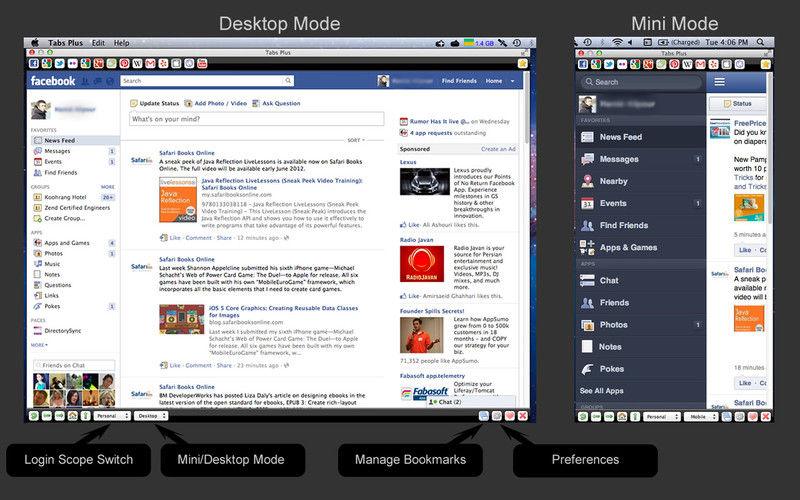
Task: Click the heart icon in Desktop Mode bottom bar
Action: coord(509,416)
